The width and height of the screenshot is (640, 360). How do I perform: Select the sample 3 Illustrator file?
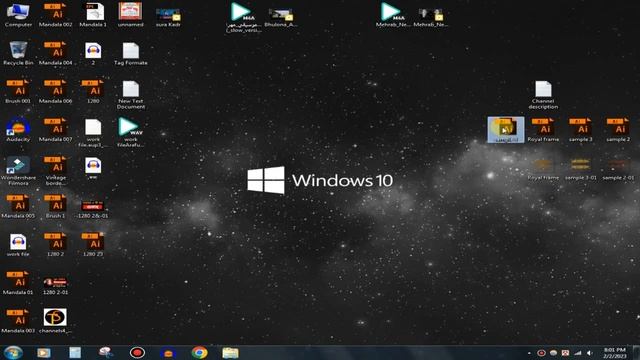tap(580, 130)
